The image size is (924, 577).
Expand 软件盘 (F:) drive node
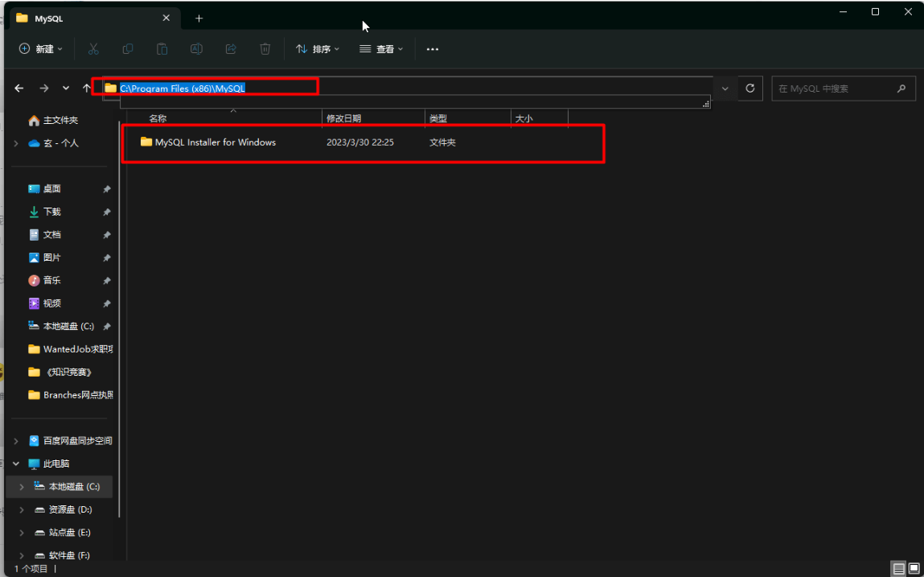[x=22, y=555]
